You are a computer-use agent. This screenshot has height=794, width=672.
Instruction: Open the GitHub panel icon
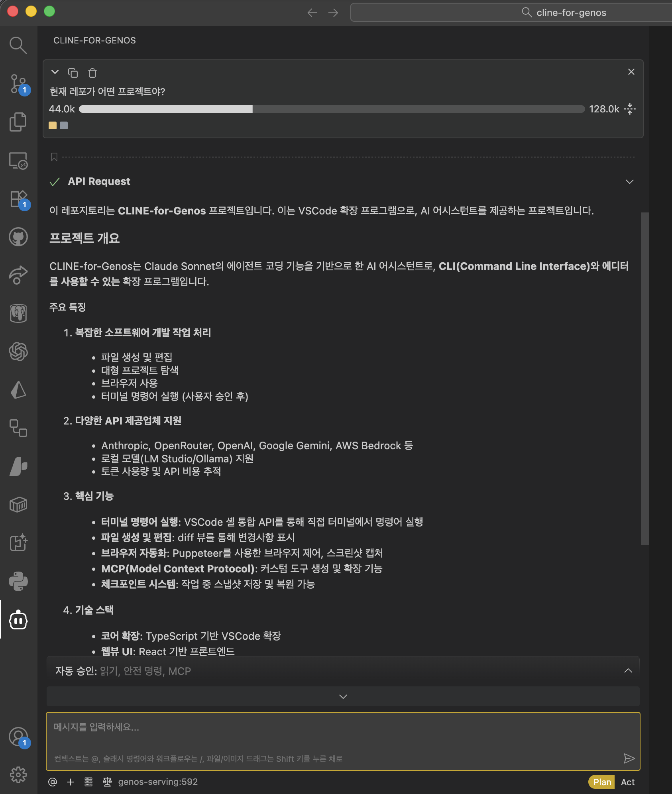(18, 237)
